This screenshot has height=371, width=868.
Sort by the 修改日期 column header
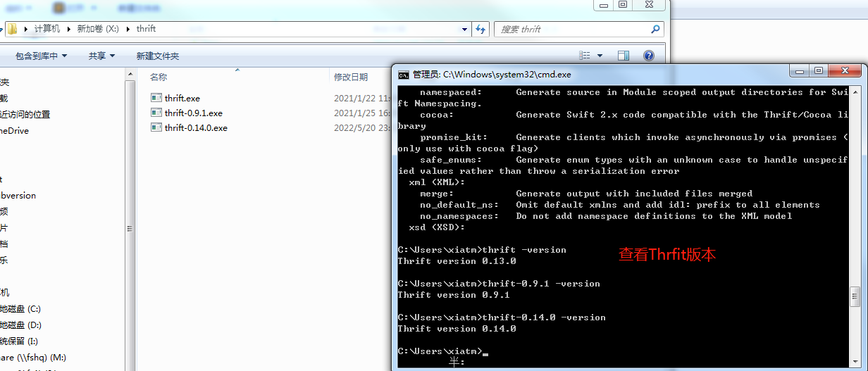tap(351, 77)
